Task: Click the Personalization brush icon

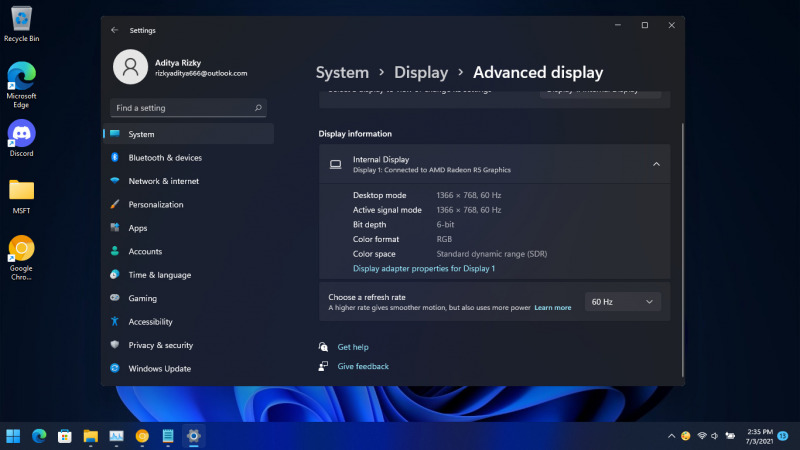Action: (x=115, y=204)
